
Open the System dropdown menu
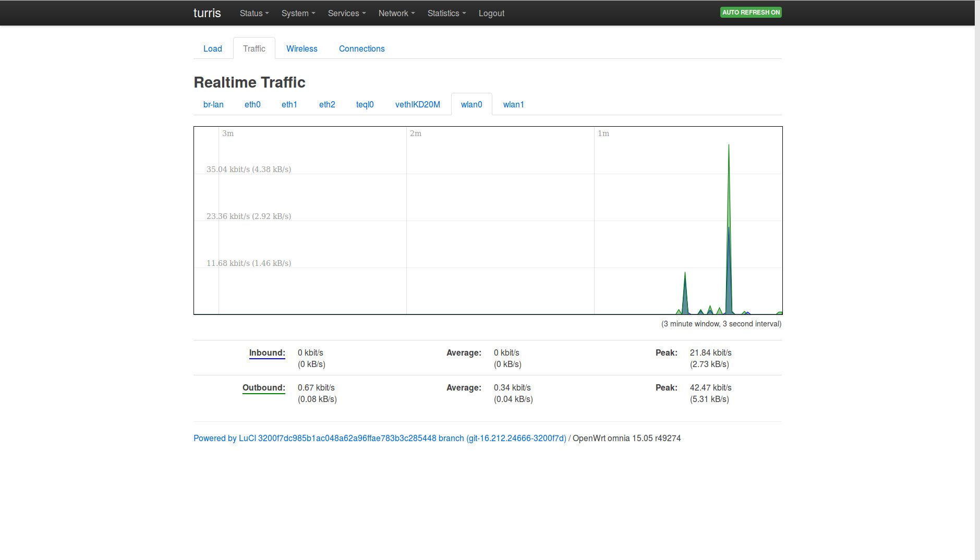[x=298, y=13]
